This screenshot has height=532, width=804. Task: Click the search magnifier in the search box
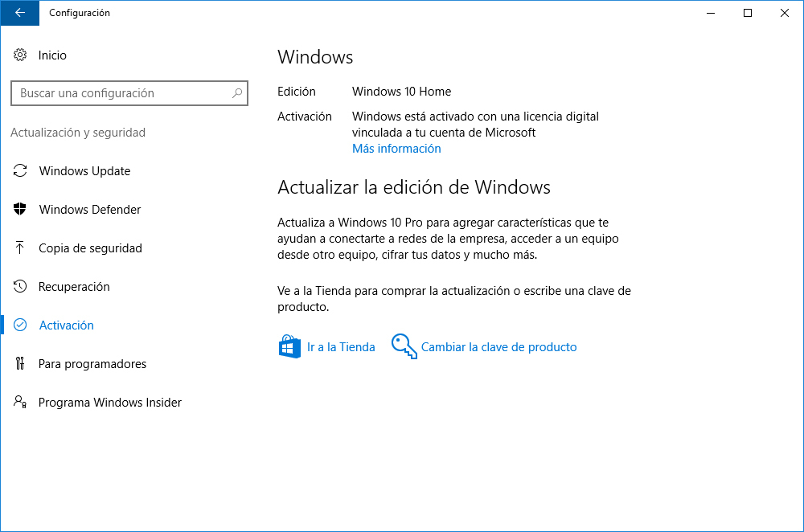[x=237, y=93]
